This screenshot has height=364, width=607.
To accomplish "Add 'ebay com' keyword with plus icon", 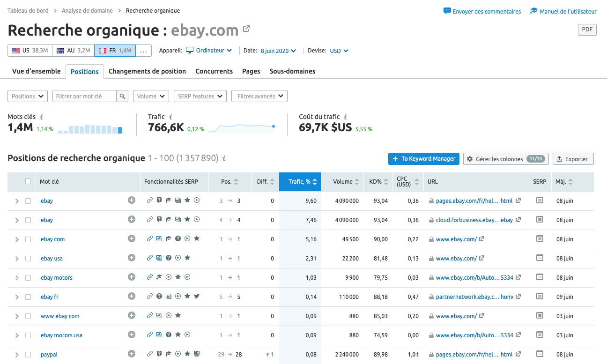I will (132, 238).
